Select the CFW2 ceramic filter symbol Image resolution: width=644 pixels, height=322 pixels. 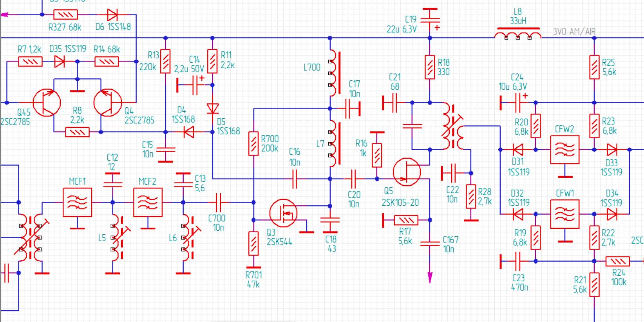point(564,150)
